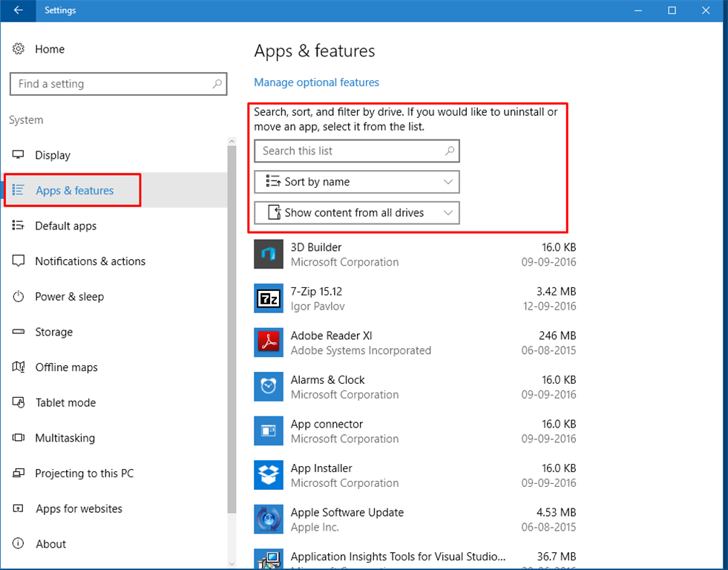Viewport: 728px width, 570px height.
Task: Switch to Apps & features section
Action: [x=73, y=190]
